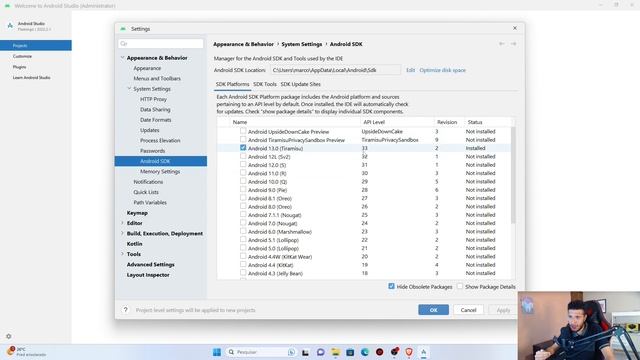Check Android 6.0 (Marshmallow) checkbox

[x=243, y=231]
